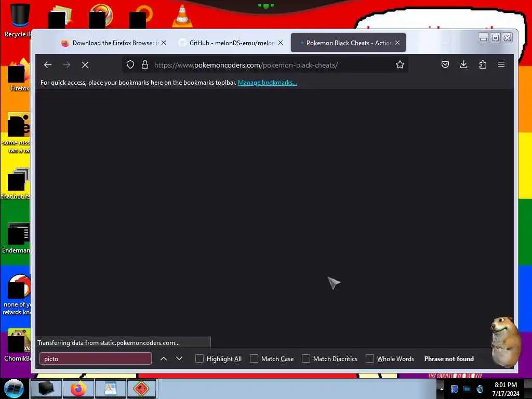The width and height of the screenshot is (532, 399).
Task: Open the Manage bookmarks link
Action: coord(268,83)
